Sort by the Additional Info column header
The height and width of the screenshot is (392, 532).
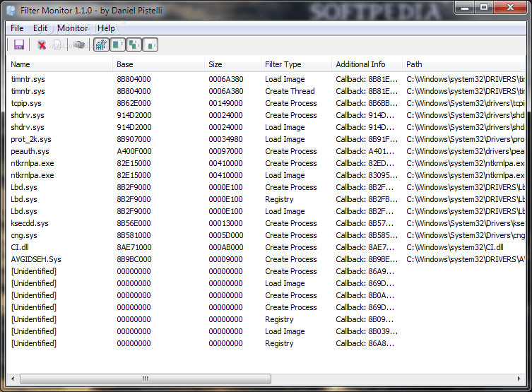[367, 64]
